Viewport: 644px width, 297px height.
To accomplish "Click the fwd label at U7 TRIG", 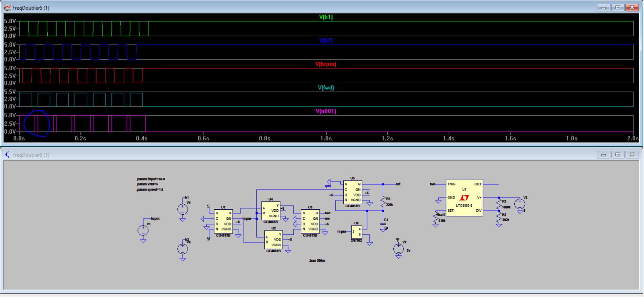I will [x=432, y=184].
